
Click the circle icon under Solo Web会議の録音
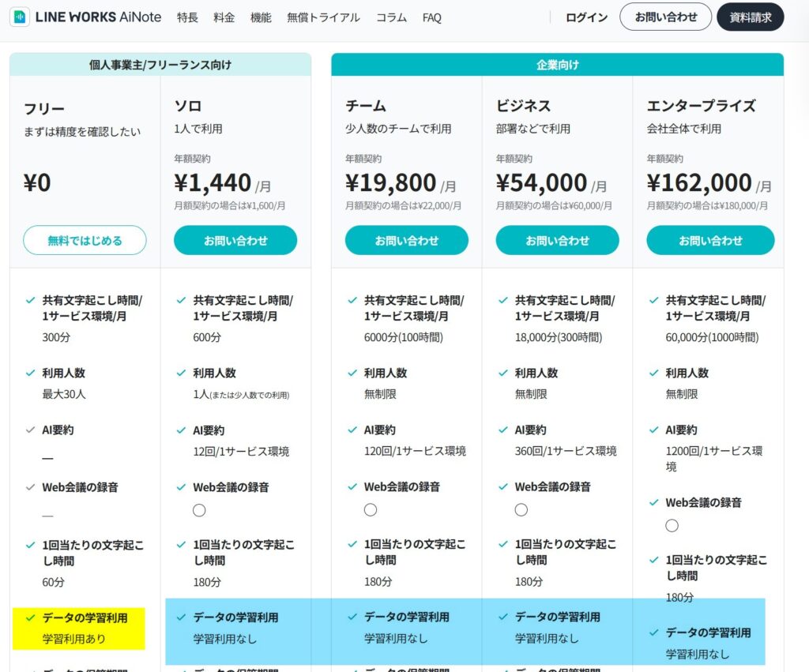(x=199, y=510)
